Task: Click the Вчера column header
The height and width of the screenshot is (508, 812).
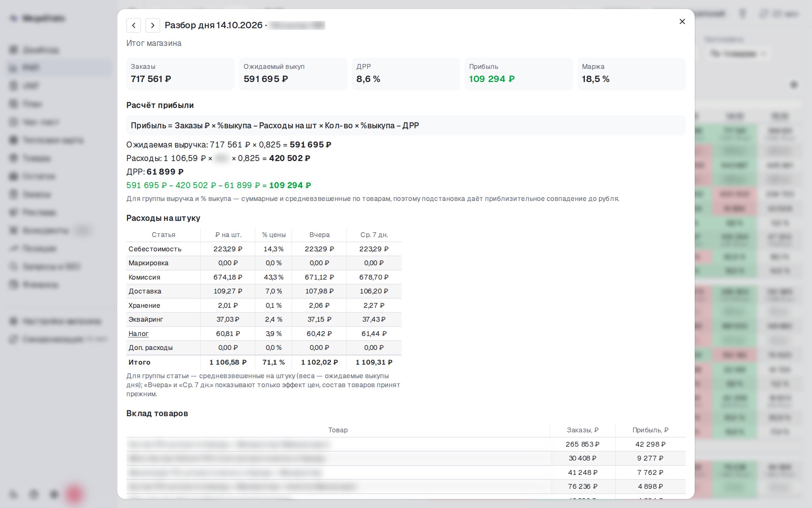Action: pos(320,235)
